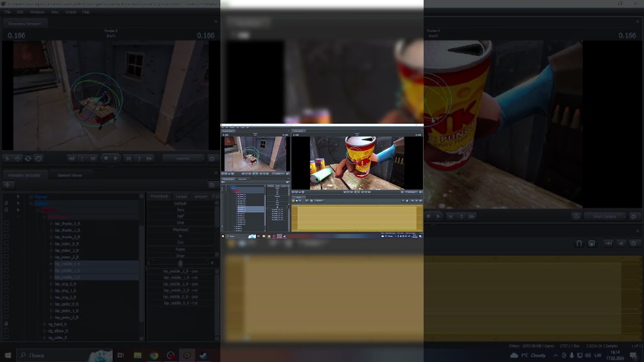The width and height of the screenshot is (644, 362).
Task: Click the camera toggle icon beside Work Camera
Action: [x=577, y=216]
